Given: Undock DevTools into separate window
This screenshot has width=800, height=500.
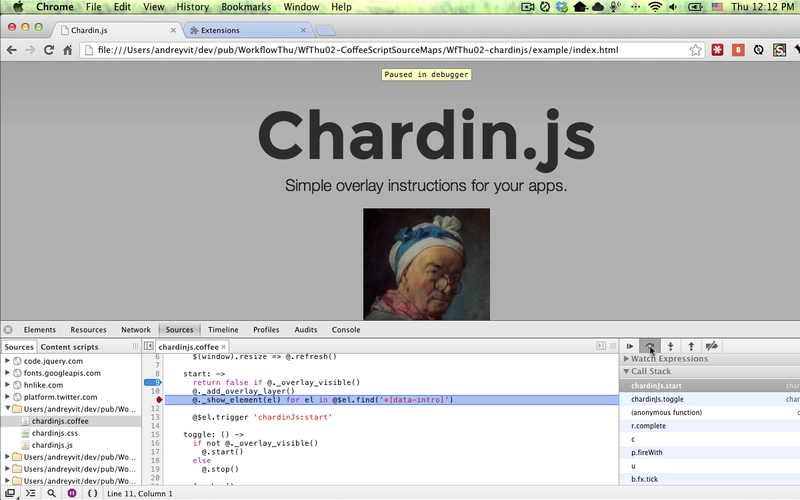Looking at the screenshot, I should (x=10, y=493).
